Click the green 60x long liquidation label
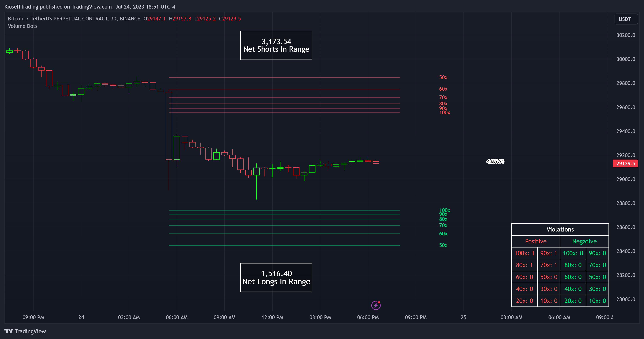644x339 pixels. click(x=443, y=234)
